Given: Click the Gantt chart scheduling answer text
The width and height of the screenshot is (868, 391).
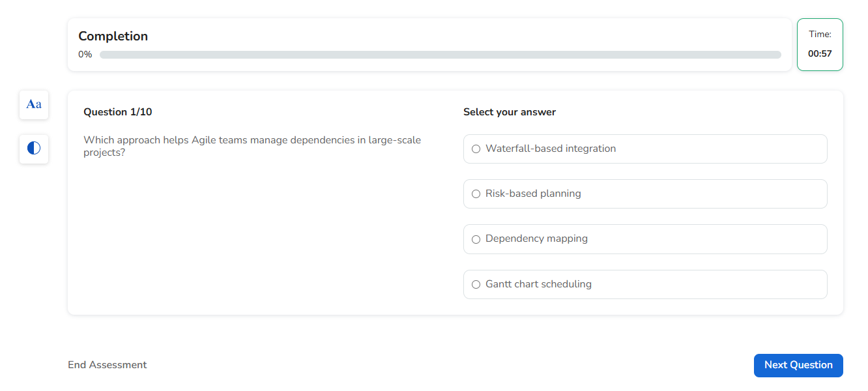Looking at the screenshot, I should (538, 284).
